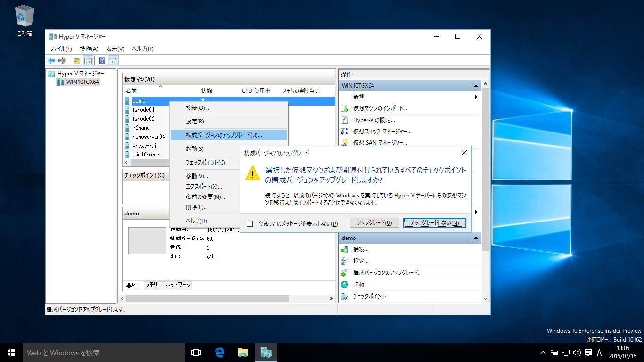This screenshot has height=362, width=644.
Task: Switch to the メモリ tab
Action: (x=151, y=285)
